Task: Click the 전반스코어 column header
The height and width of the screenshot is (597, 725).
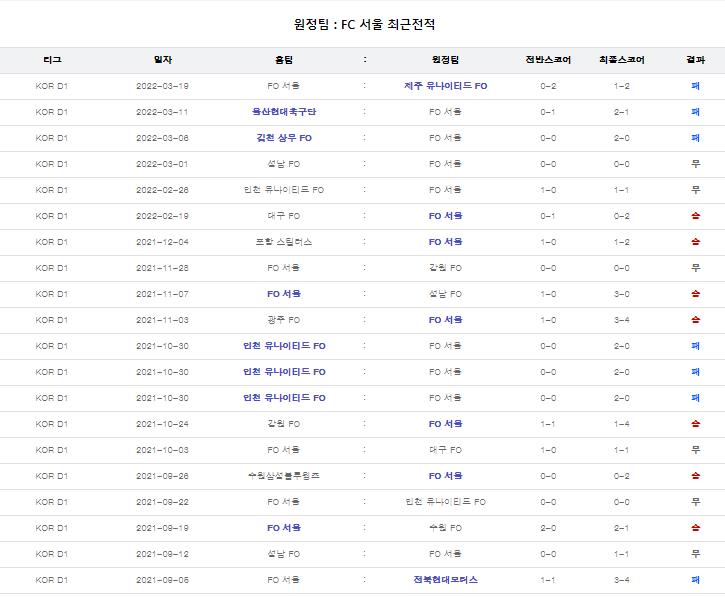Action: 548,60
